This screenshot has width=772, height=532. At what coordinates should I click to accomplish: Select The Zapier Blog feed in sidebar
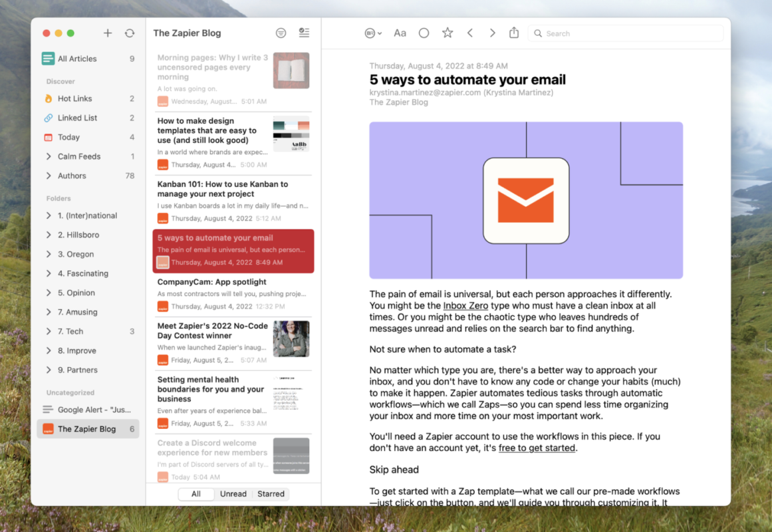point(88,428)
